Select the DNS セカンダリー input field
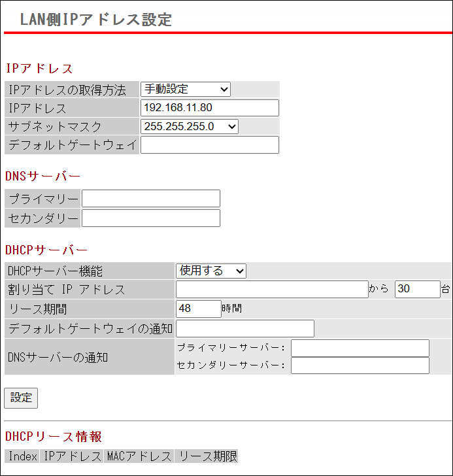Screen dimensions: 453x476 150,218
